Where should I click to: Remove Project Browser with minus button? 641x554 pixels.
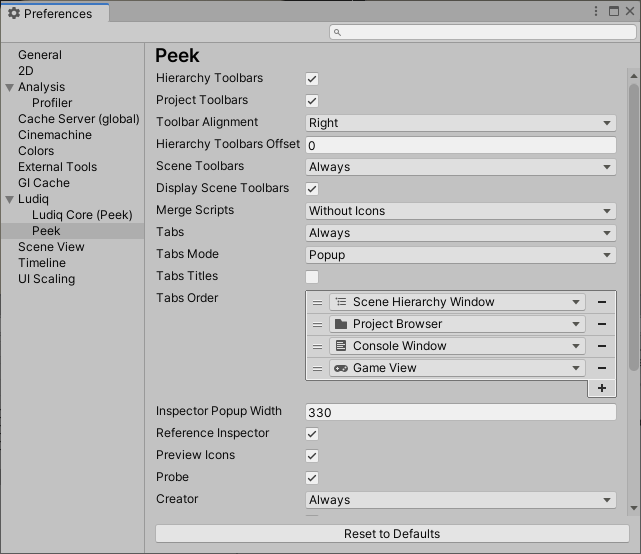point(602,324)
